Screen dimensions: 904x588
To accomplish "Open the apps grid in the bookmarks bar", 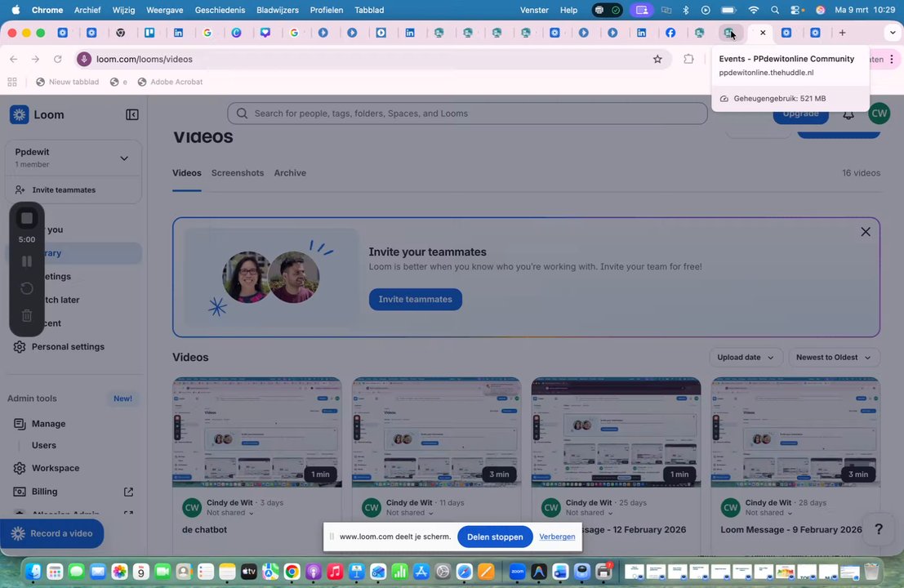I will coord(12,82).
